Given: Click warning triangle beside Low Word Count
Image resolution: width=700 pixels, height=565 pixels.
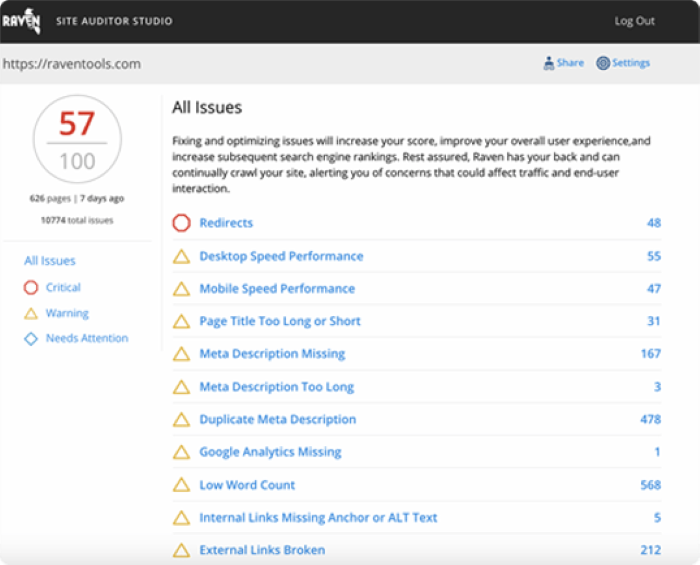Looking at the screenshot, I should click(181, 485).
